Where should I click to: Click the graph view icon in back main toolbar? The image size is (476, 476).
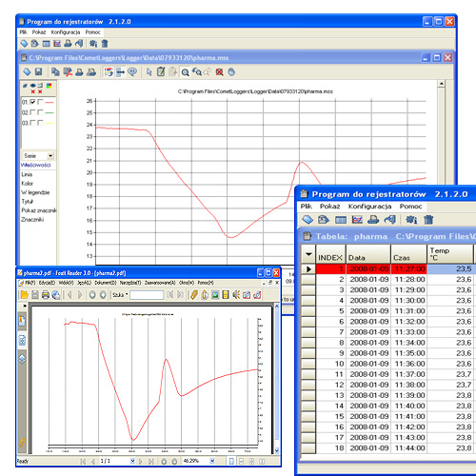(x=57, y=44)
